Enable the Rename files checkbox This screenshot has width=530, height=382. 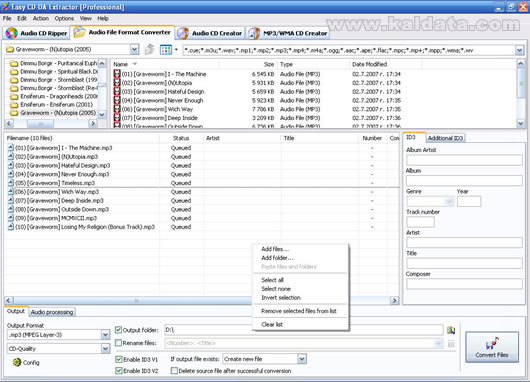(118, 343)
